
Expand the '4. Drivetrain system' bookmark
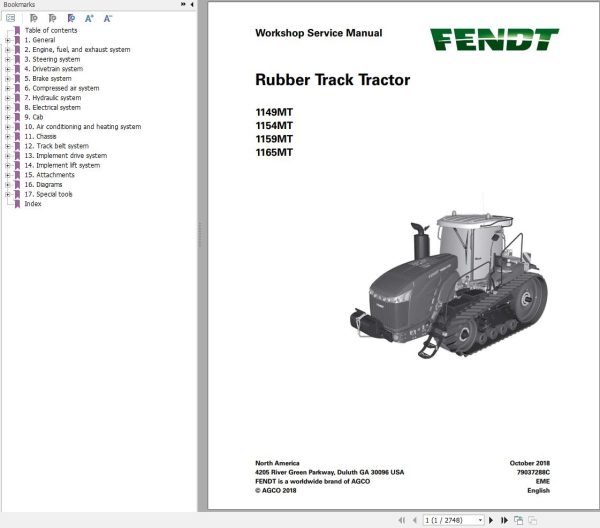8,69
